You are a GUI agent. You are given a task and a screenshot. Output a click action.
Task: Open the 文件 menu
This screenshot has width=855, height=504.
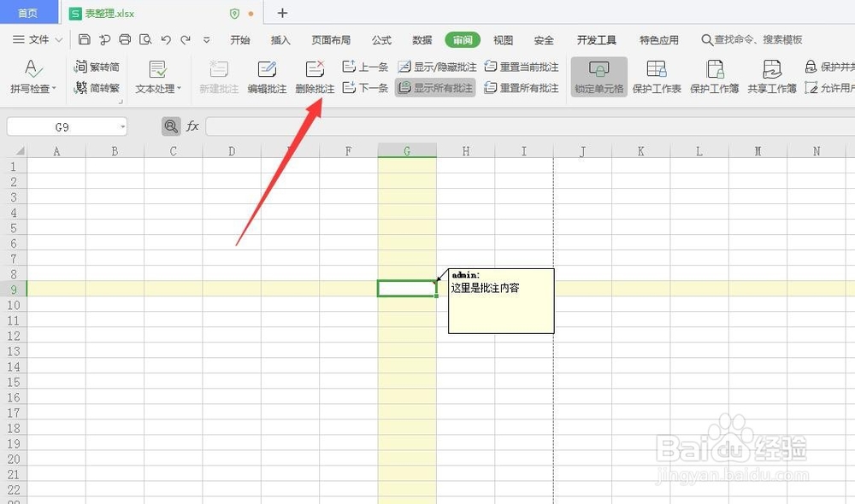point(37,40)
